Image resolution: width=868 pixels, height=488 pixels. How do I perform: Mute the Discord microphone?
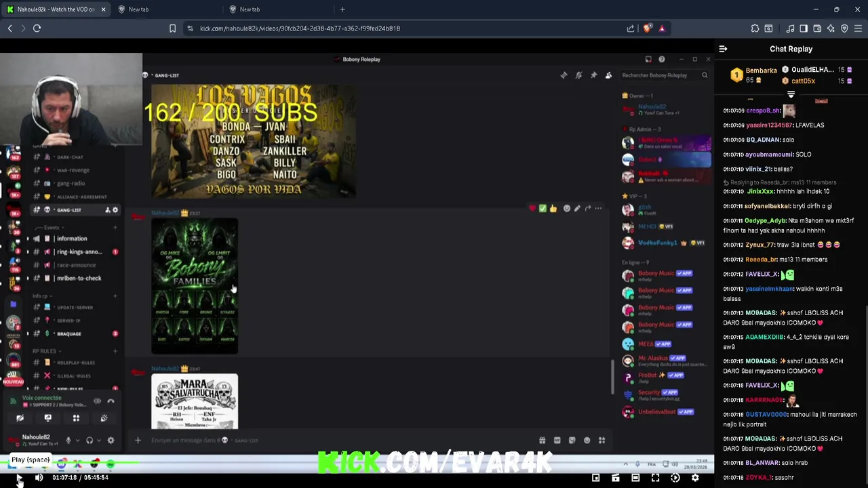click(68, 441)
